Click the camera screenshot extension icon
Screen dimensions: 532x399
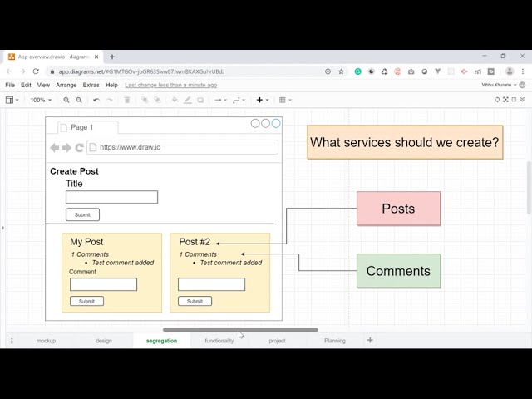pos(411,71)
